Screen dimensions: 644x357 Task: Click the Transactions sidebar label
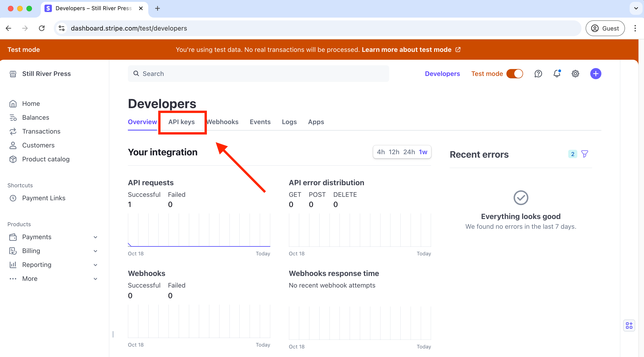click(41, 132)
